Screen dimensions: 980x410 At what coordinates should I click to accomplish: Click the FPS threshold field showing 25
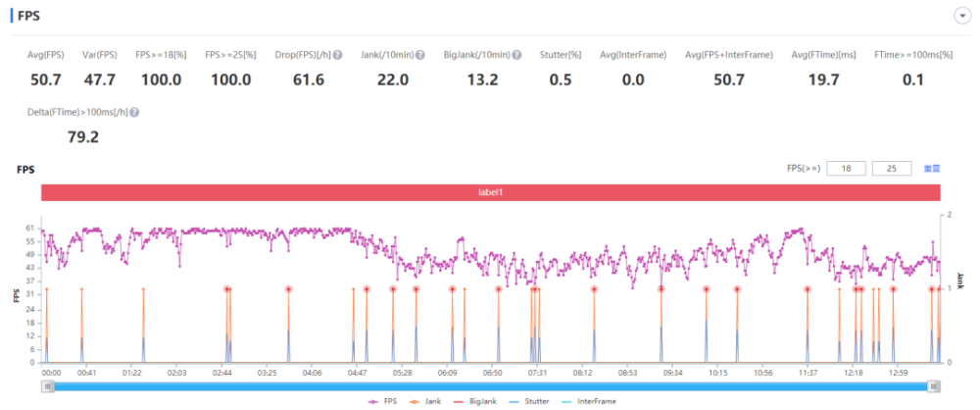click(x=892, y=169)
